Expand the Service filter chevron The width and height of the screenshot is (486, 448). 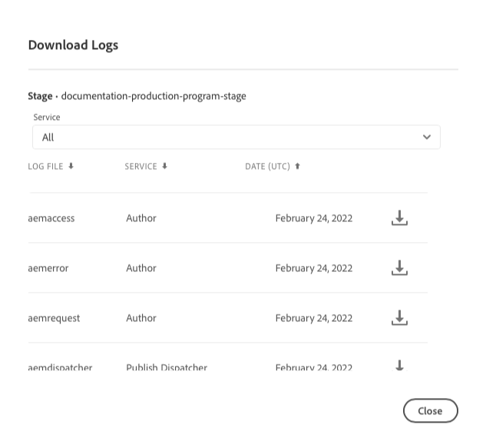pos(427,138)
